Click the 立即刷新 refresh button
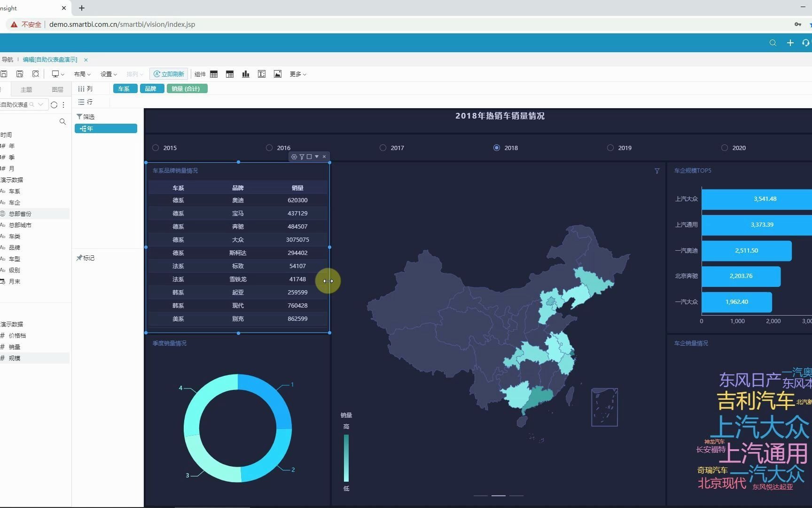 click(x=168, y=74)
